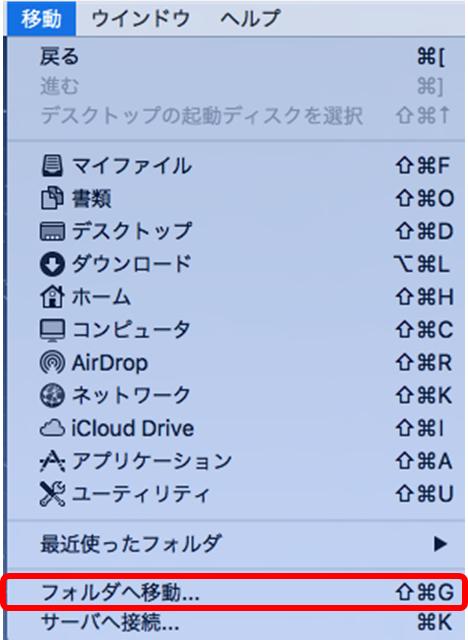The image size is (468, 640).
Task: Expand the 最近使ったフォルダ submenu arrow
Action: coord(440,544)
